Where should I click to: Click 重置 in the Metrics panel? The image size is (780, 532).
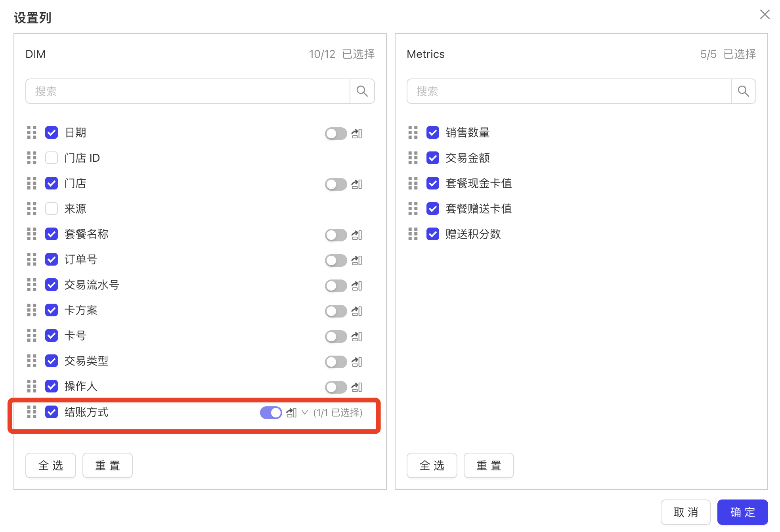(489, 465)
